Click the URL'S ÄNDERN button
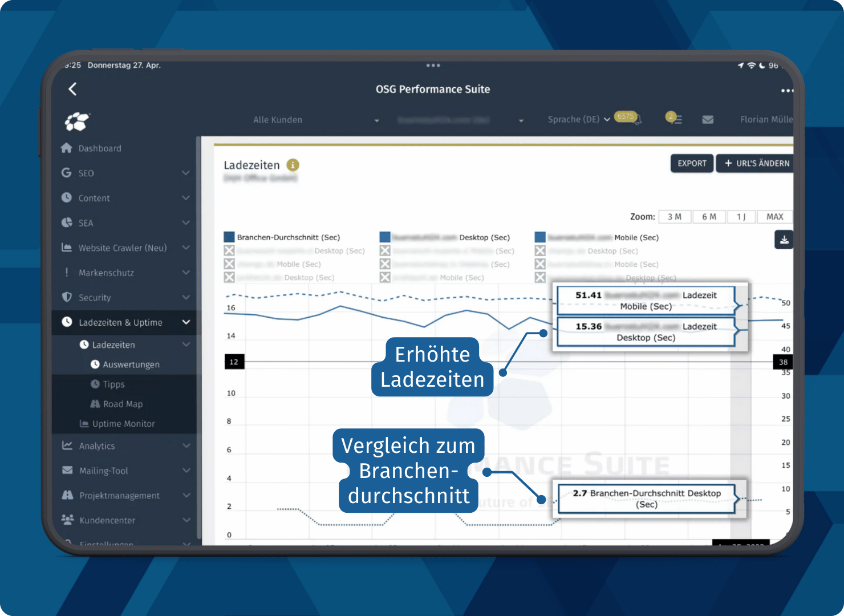The image size is (844, 616). [756, 164]
